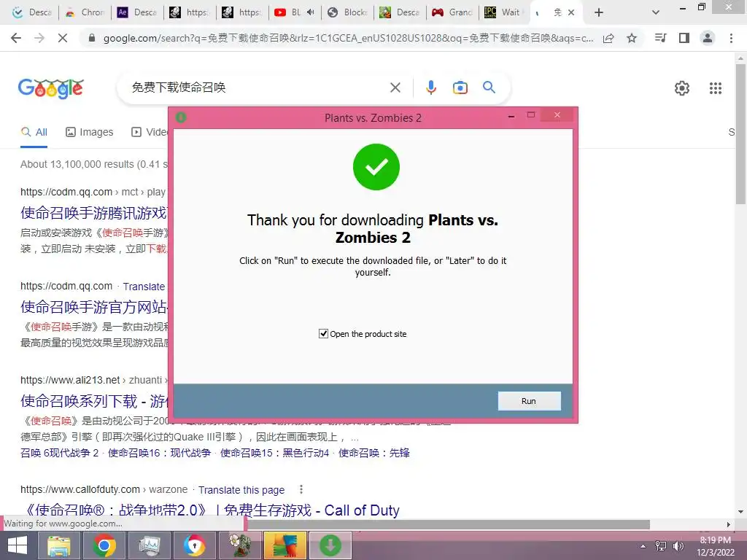Switch to the Chron tab
The width and height of the screenshot is (747, 560).
[x=85, y=12]
